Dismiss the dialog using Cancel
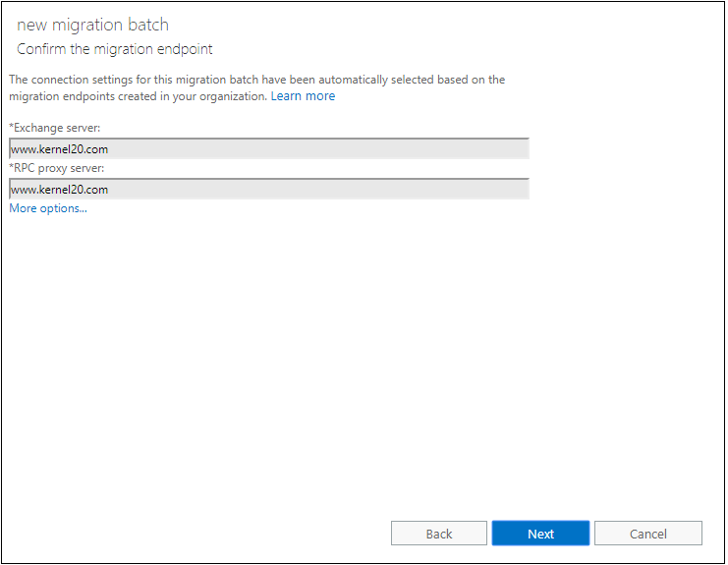728x565 pixels. pyautogui.click(x=648, y=533)
